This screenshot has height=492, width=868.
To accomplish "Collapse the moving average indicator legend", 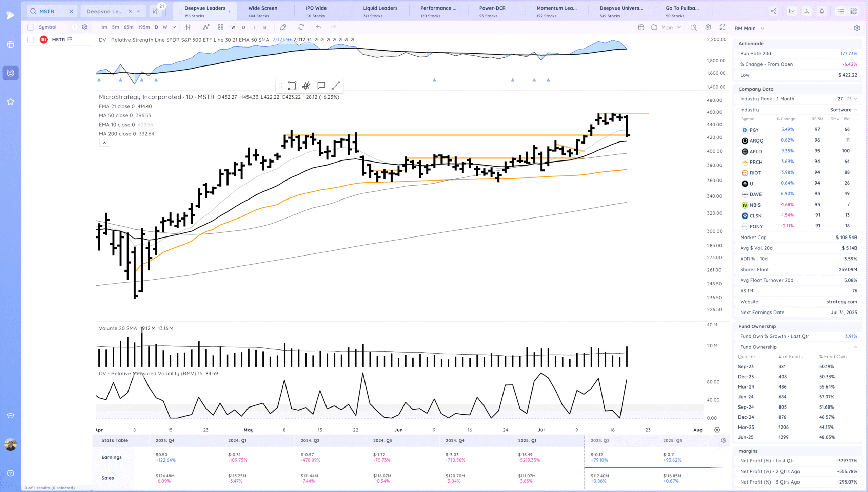I will [x=104, y=143].
